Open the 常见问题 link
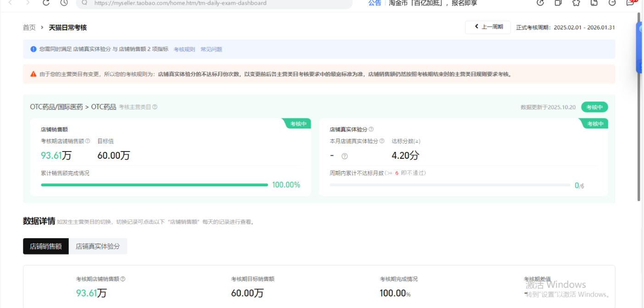 pyautogui.click(x=211, y=49)
